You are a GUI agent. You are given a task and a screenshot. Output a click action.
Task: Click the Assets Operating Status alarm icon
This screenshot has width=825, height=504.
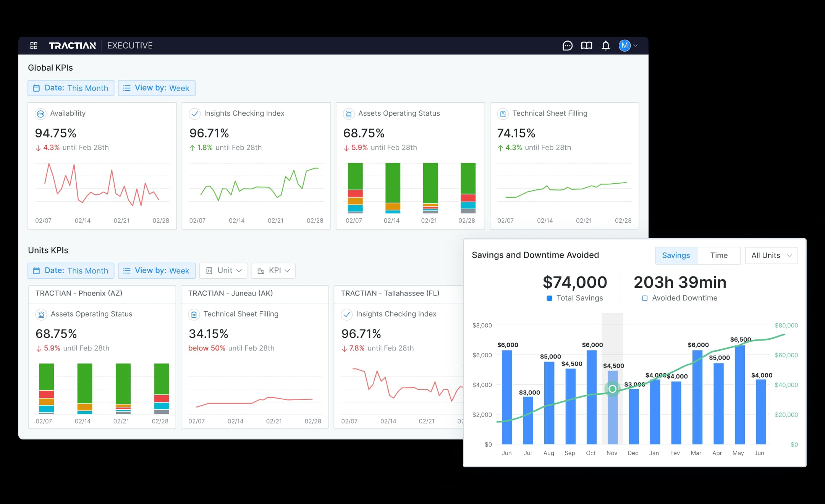[x=349, y=113]
